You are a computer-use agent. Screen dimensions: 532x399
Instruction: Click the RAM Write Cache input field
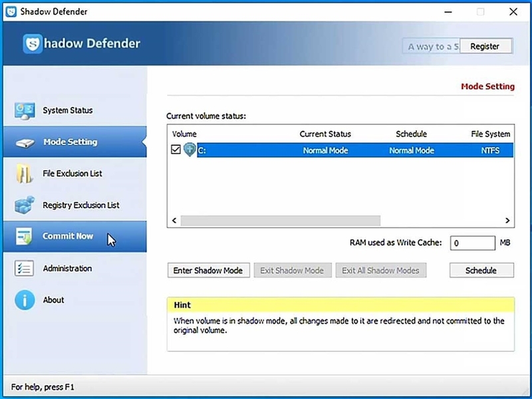click(472, 243)
